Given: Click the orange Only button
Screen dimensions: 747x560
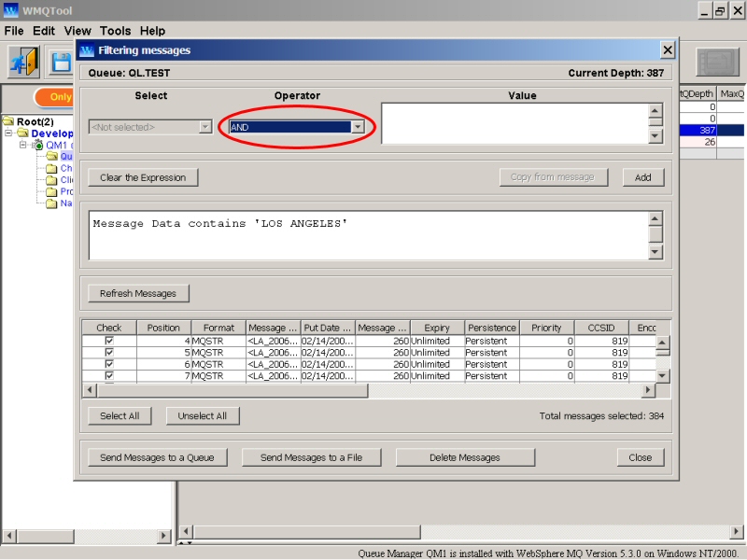Looking at the screenshot, I should (x=55, y=97).
